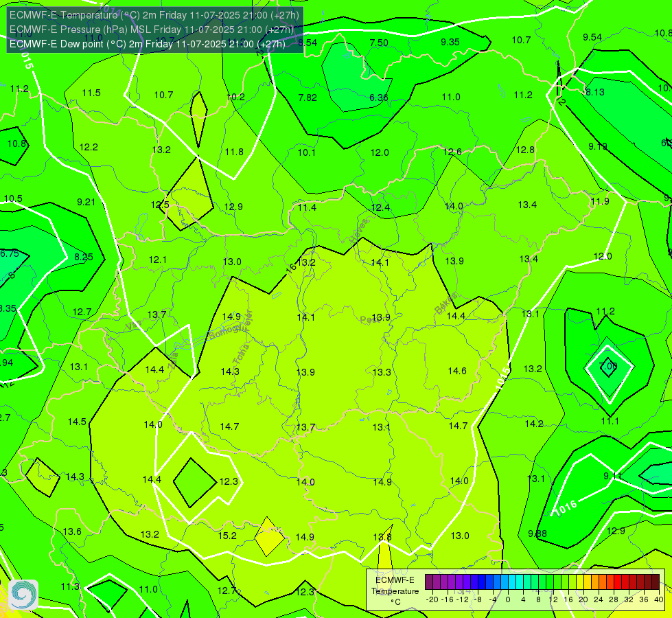Select the ECMWF-E Dew point layer title
672x618 pixels.
pyautogui.click(x=148, y=44)
